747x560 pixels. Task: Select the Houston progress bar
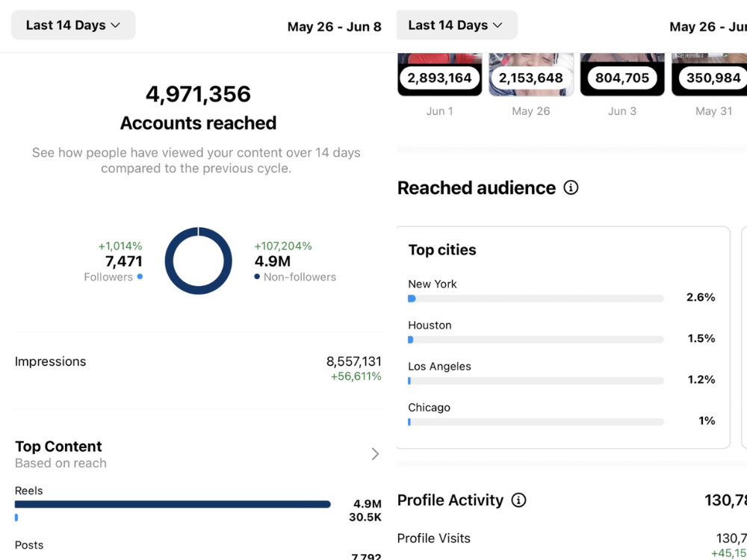pyautogui.click(x=536, y=340)
